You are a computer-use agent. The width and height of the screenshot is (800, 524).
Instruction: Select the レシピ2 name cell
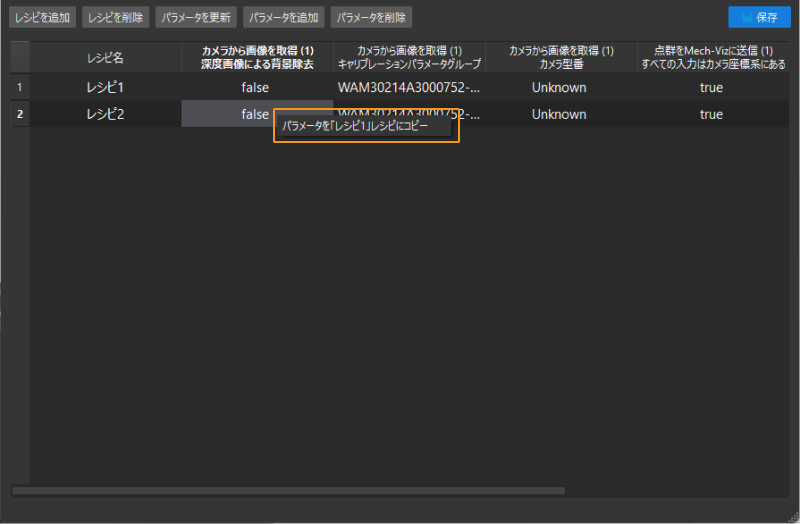click(x=105, y=114)
